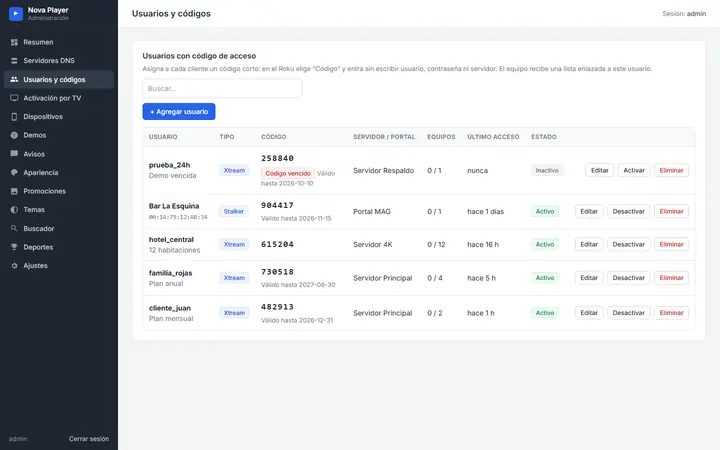This screenshot has width=720, height=450.
Task: Click the Demos clock icon
Action: point(14,135)
